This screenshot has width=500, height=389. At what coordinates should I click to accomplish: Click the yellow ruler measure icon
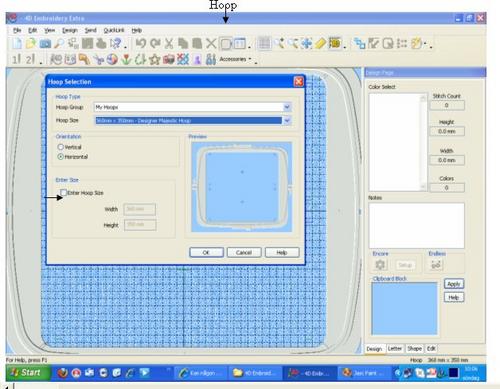320,43
